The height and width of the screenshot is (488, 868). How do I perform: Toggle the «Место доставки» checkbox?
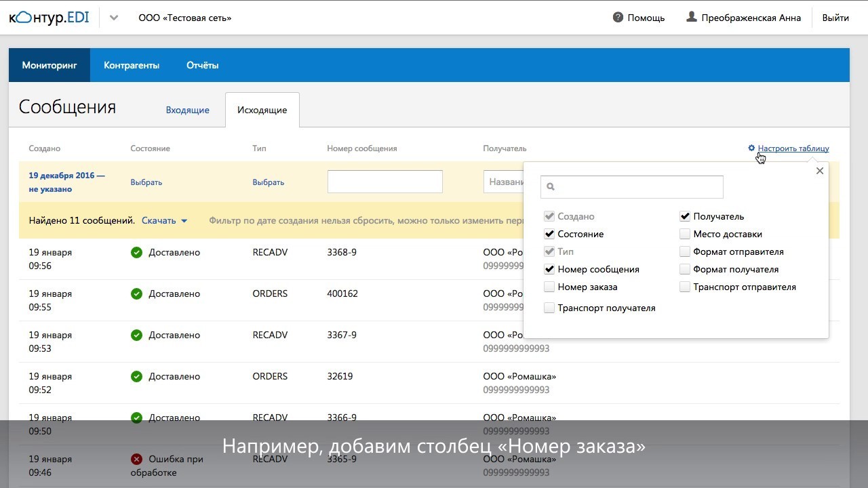[x=685, y=234]
